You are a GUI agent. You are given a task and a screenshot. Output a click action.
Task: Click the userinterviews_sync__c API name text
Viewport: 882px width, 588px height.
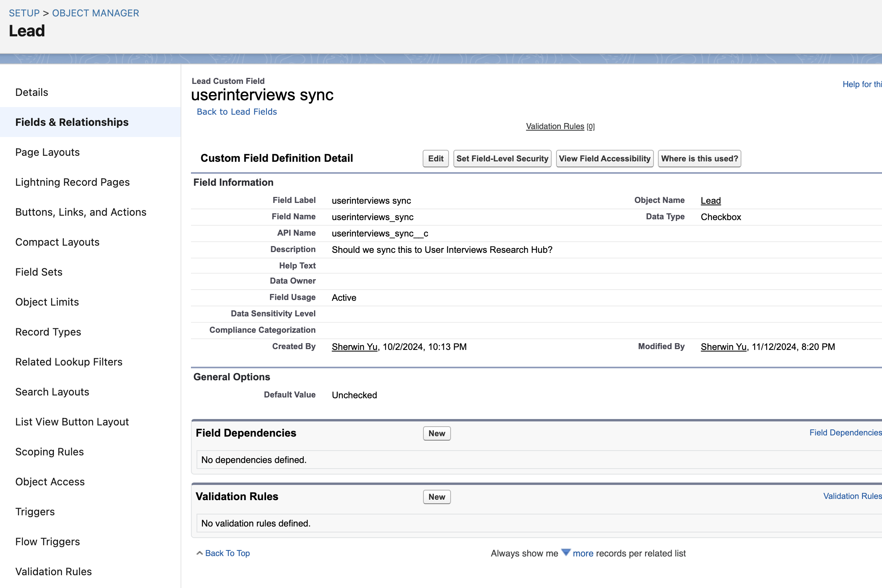pyautogui.click(x=380, y=233)
